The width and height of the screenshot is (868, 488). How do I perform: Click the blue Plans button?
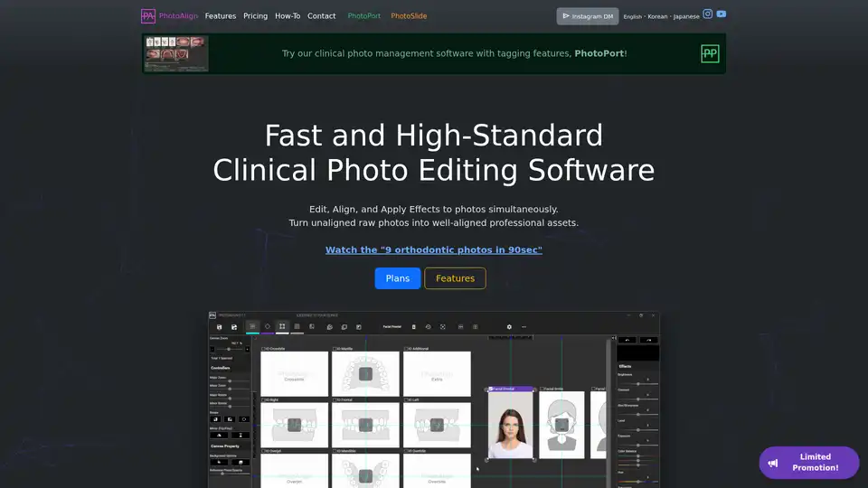click(398, 278)
